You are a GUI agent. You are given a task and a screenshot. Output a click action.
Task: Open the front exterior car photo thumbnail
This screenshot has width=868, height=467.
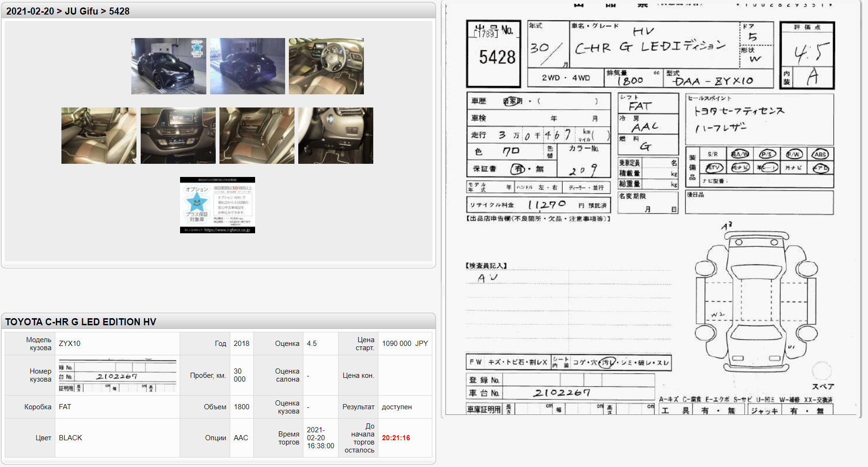tap(169, 66)
